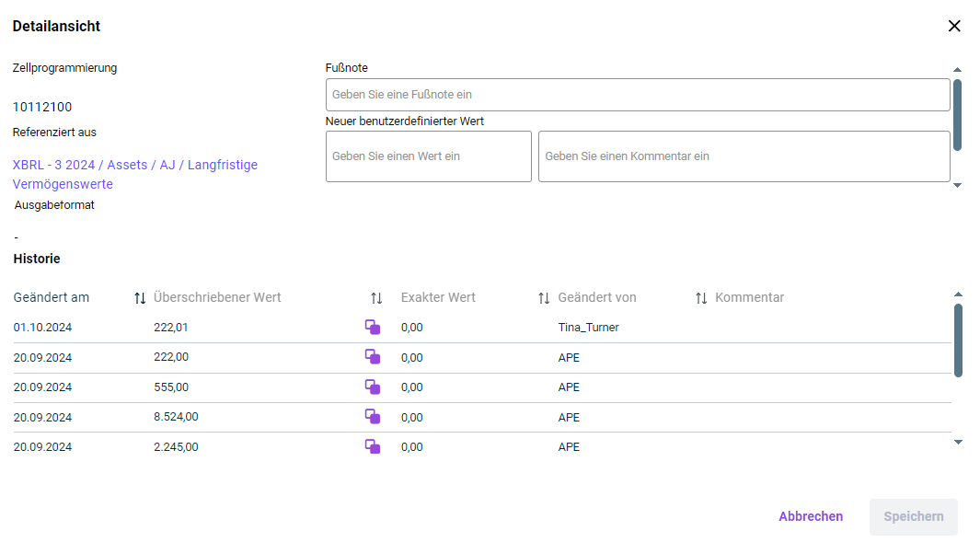Sort by Exakter Wert column arrows
This screenshot has height=554, width=980.
click(x=544, y=298)
